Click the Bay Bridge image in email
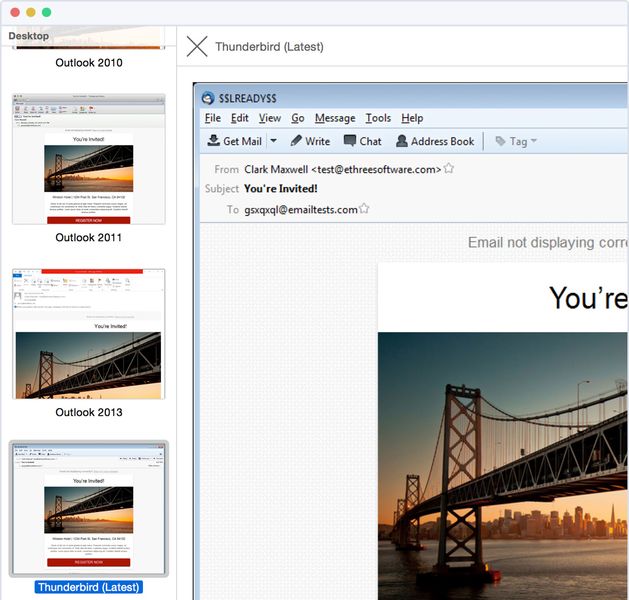 (x=502, y=465)
